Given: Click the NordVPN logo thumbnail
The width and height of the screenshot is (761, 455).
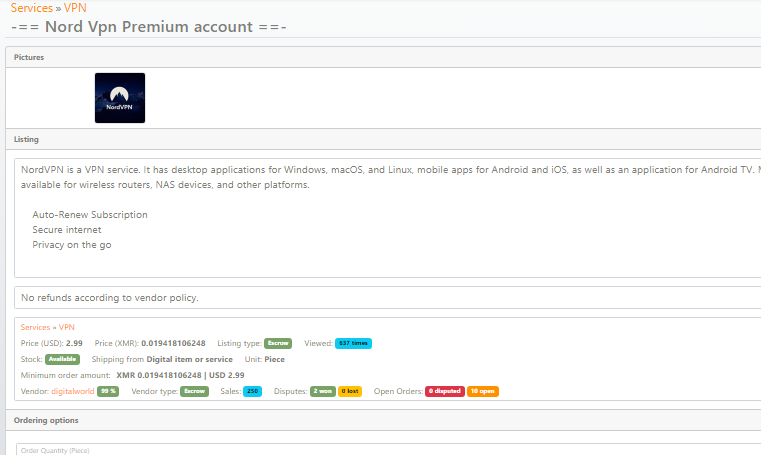Looking at the screenshot, I should 120,98.
